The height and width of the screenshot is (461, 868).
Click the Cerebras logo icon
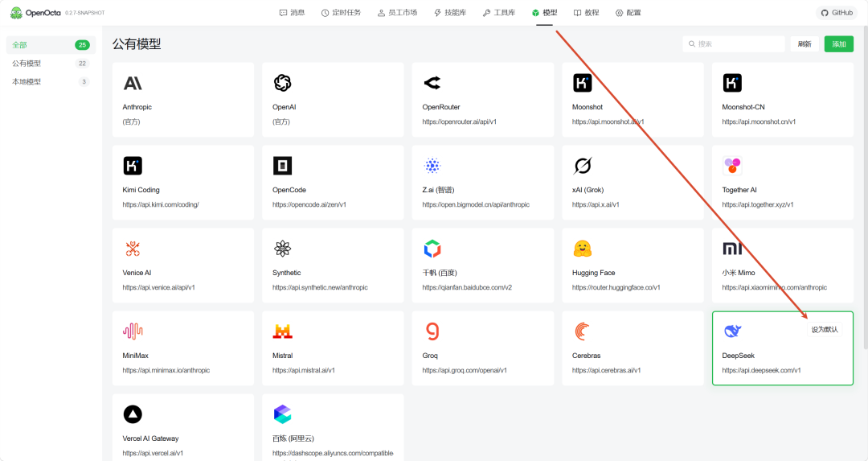583,331
